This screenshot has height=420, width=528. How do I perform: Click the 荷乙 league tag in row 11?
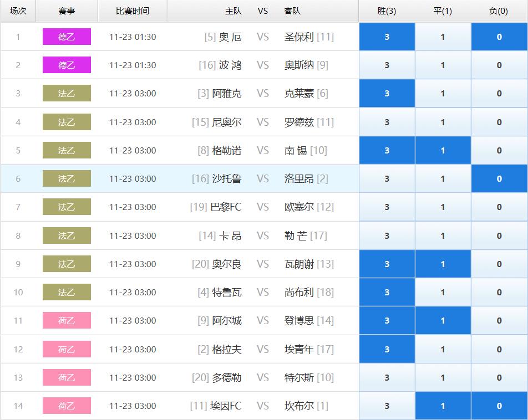click(x=67, y=320)
